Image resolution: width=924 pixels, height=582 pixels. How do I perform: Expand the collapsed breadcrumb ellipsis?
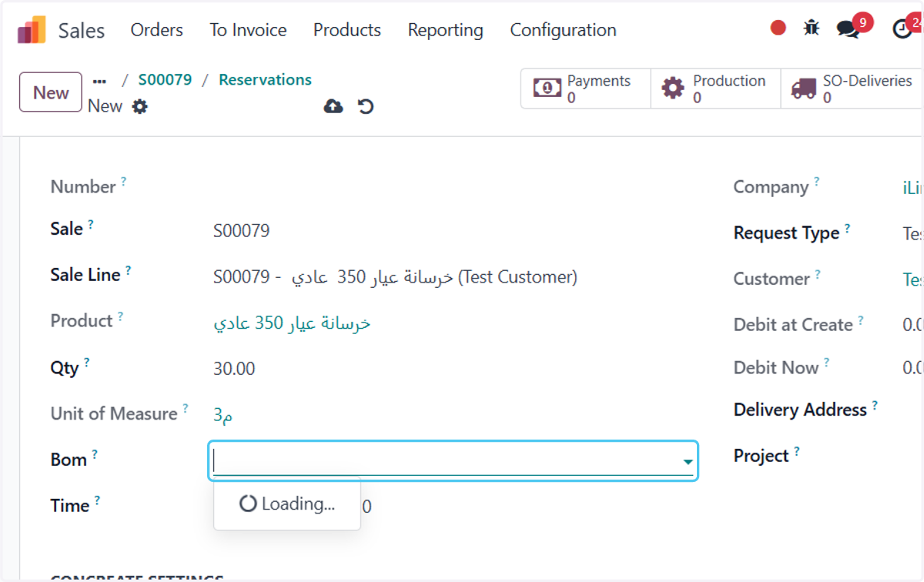coord(99,80)
